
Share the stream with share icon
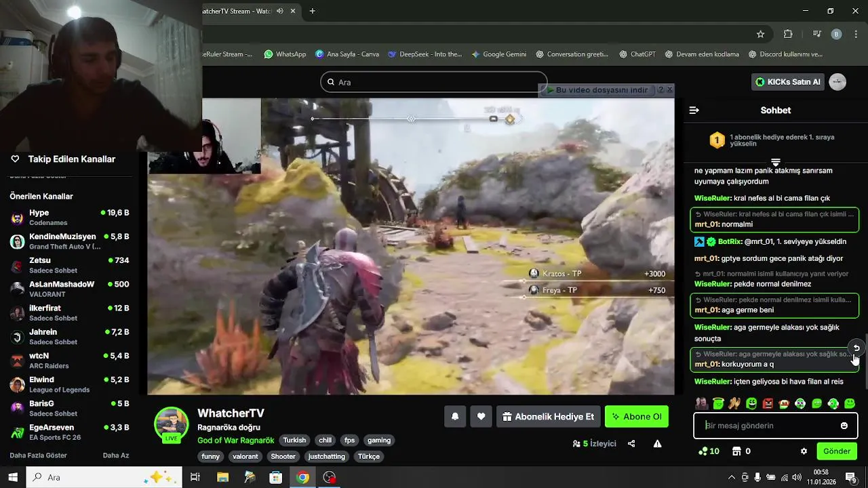[x=631, y=443]
